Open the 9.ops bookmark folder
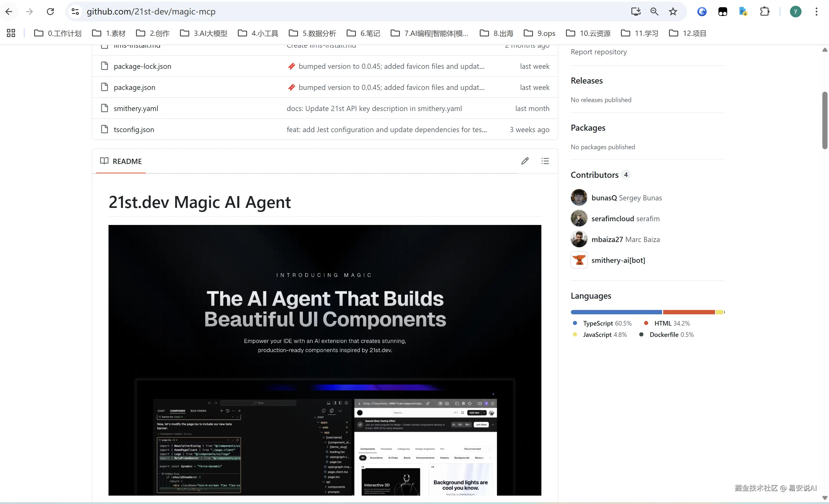 [539, 33]
